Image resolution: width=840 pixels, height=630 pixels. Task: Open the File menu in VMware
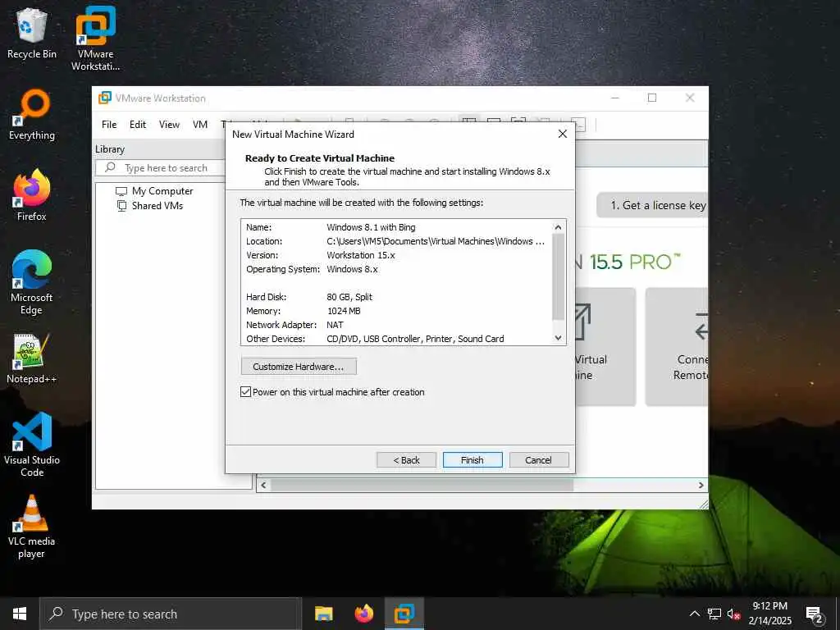point(109,125)
